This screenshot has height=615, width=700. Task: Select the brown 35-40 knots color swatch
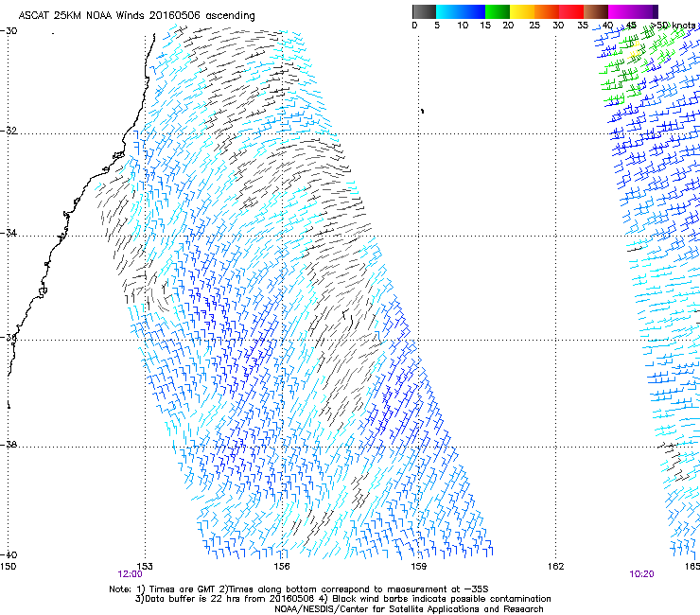point(596,11)
